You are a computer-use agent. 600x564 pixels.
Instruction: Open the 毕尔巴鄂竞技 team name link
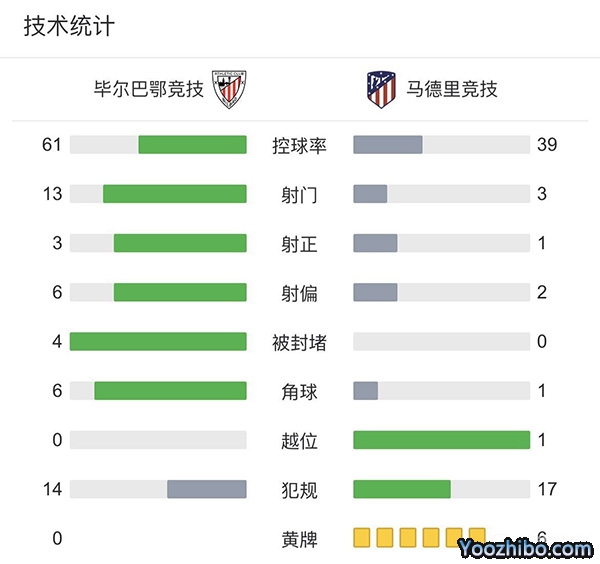tap(148, 89)
